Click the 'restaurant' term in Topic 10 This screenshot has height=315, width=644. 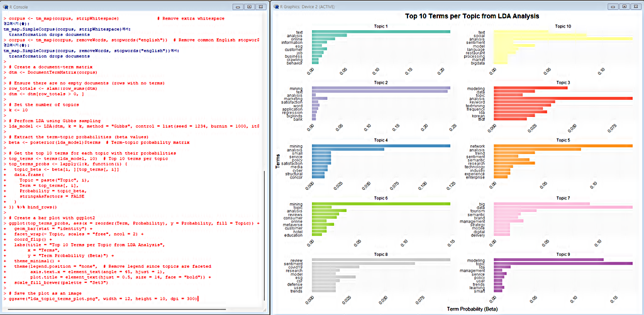475,53
